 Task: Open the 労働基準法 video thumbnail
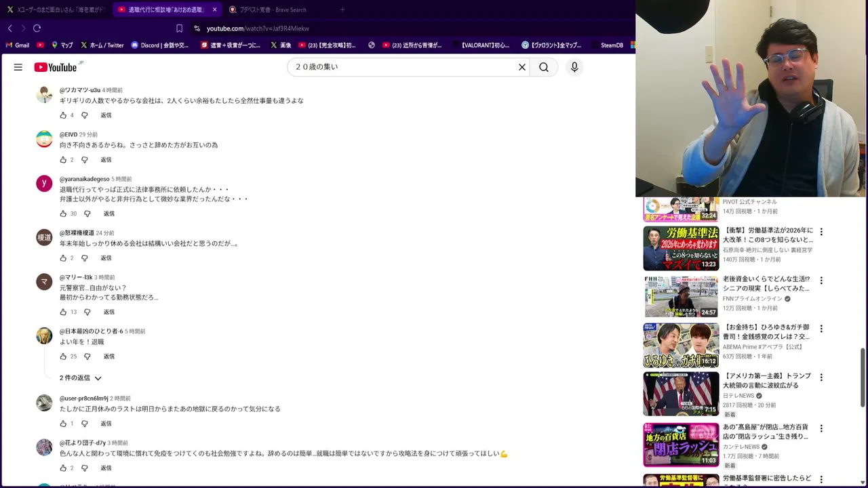[681, 248]
